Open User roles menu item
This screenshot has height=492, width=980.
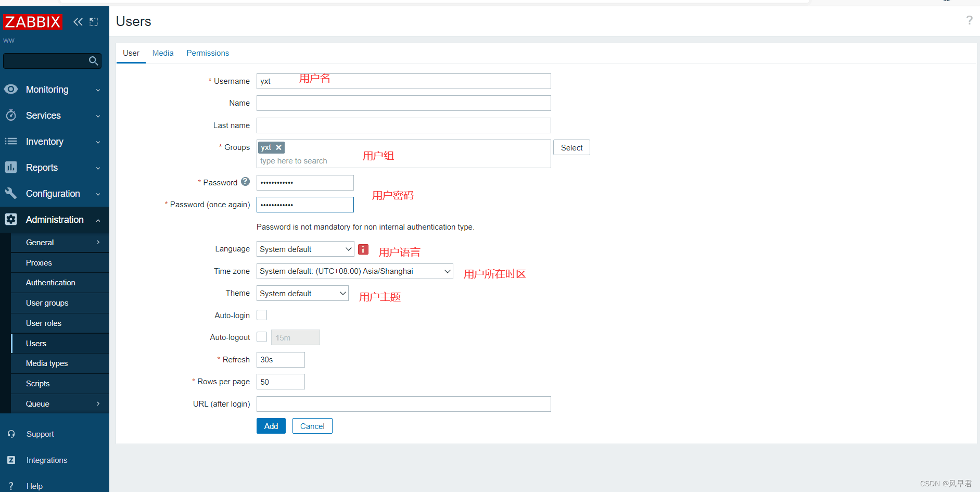click(x=60, y=323)
